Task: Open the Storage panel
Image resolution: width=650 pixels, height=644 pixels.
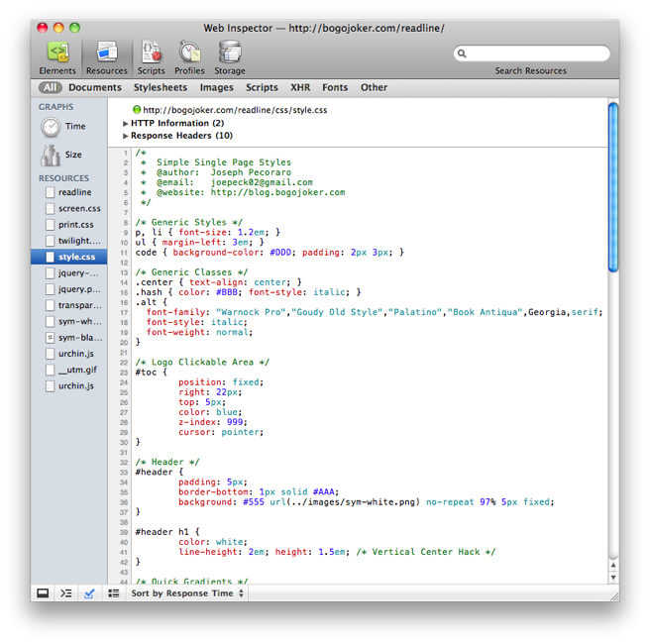Action: pos(230,58)
